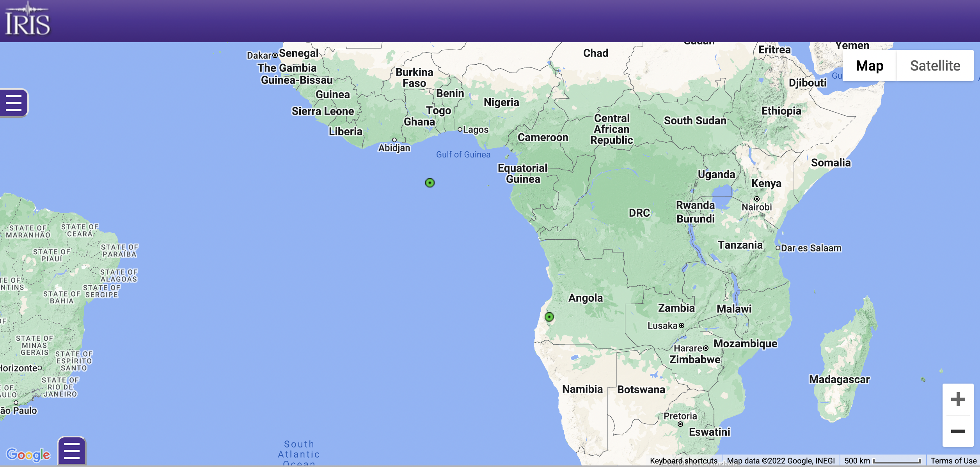Open Keyboard shortcuts

(x=684, y=461)
